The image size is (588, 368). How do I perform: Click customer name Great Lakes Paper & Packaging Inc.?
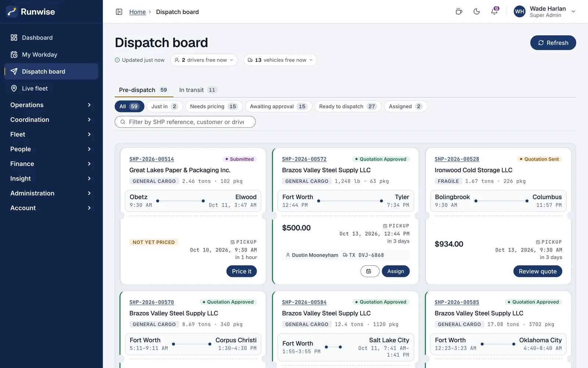click(x=180, y=170)
